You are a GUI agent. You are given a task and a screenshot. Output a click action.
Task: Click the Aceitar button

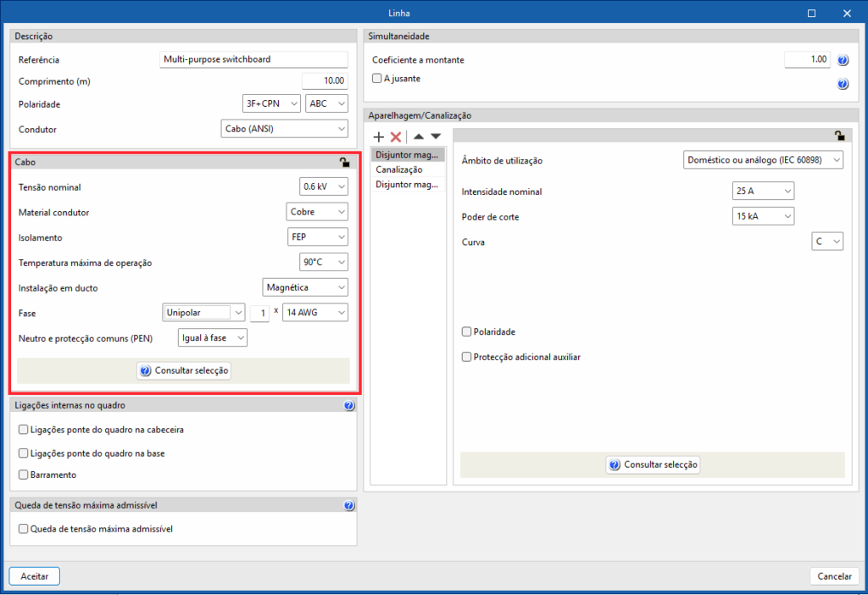(x=34, y=576)
